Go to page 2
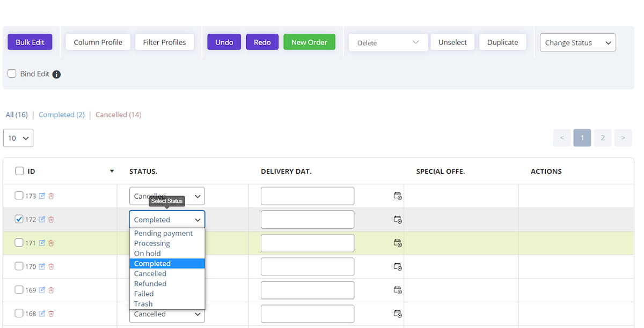 pyautogui.click(x=603, y=138)
